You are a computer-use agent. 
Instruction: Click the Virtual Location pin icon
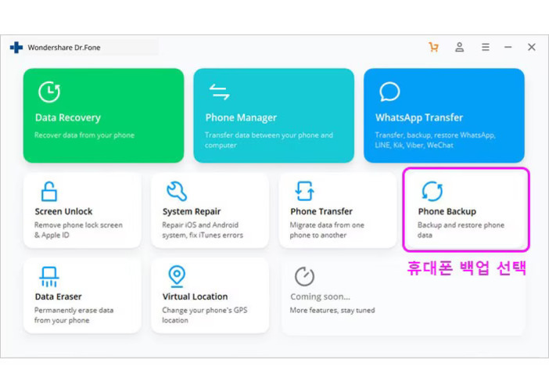(177, 275)
